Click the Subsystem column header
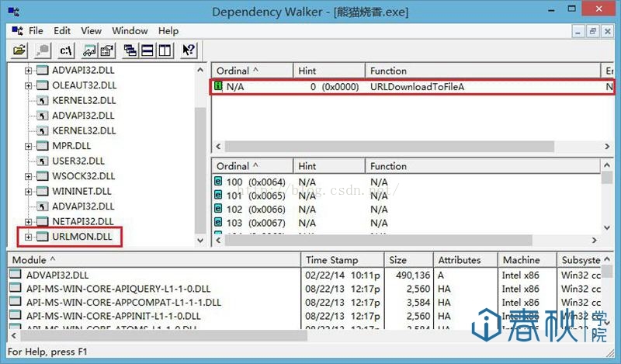Screen dimensions: 621x364 pos(580,260)
